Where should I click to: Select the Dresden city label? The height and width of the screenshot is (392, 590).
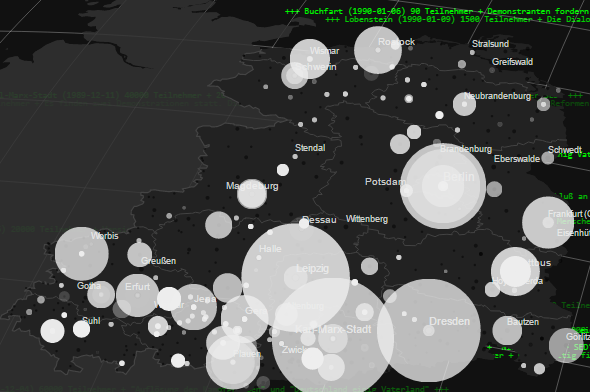click(449, 321)
